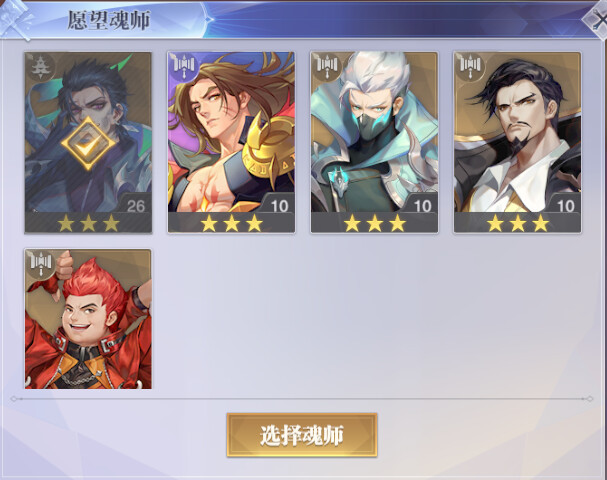Viewport: 607px width, 480px height.
Task: Click the 愿望魂师 title header
Action: click(x=109, y=20)
